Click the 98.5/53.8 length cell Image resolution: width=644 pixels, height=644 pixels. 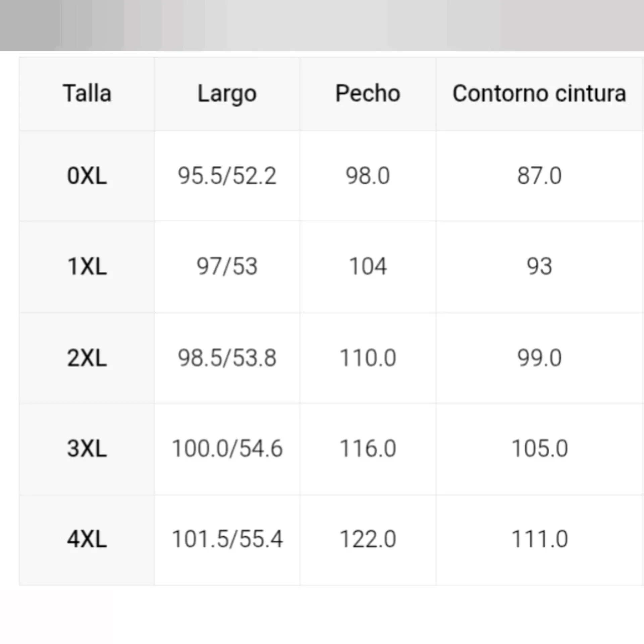coord(227,358)
